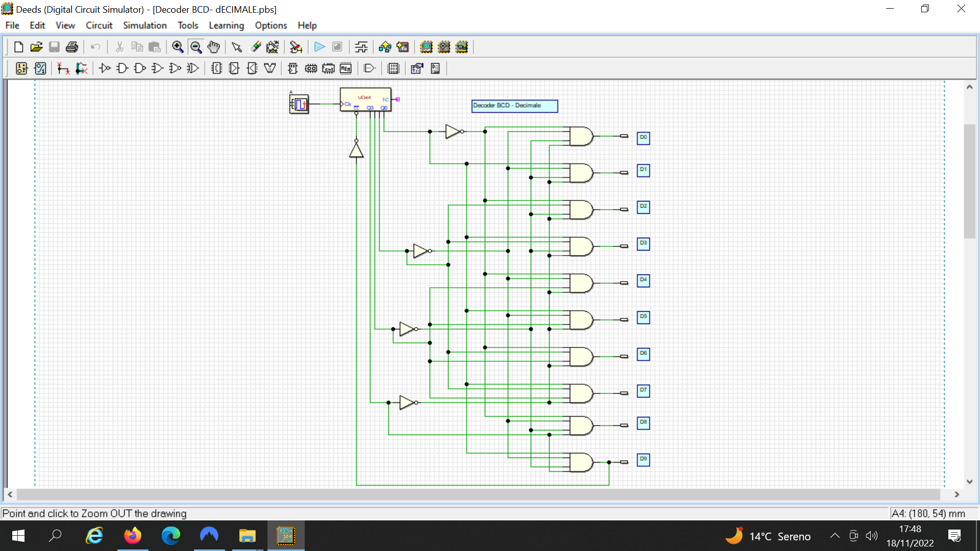Click the Decoder BCD - Decimale text box
The width and height of the screenshot is (980, 551).
[514, 106]
